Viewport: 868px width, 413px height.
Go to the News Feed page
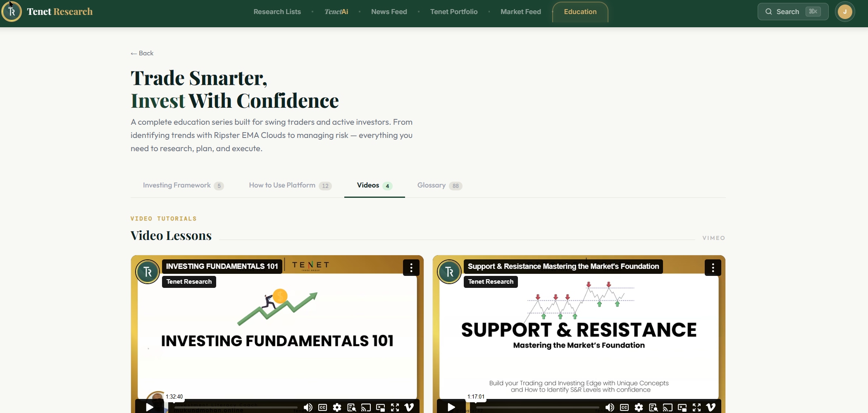pyautogui.click(x=389, y=12)
